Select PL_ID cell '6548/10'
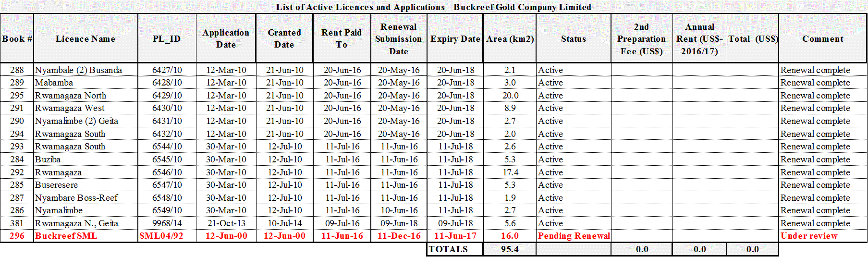Viewport: 868px width, 257px height. tap(167, 198)
